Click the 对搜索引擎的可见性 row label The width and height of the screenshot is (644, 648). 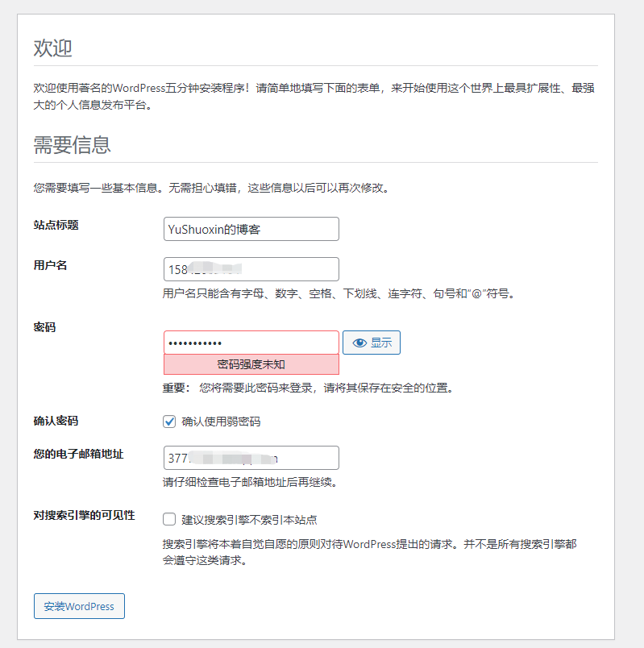point(84,515)
